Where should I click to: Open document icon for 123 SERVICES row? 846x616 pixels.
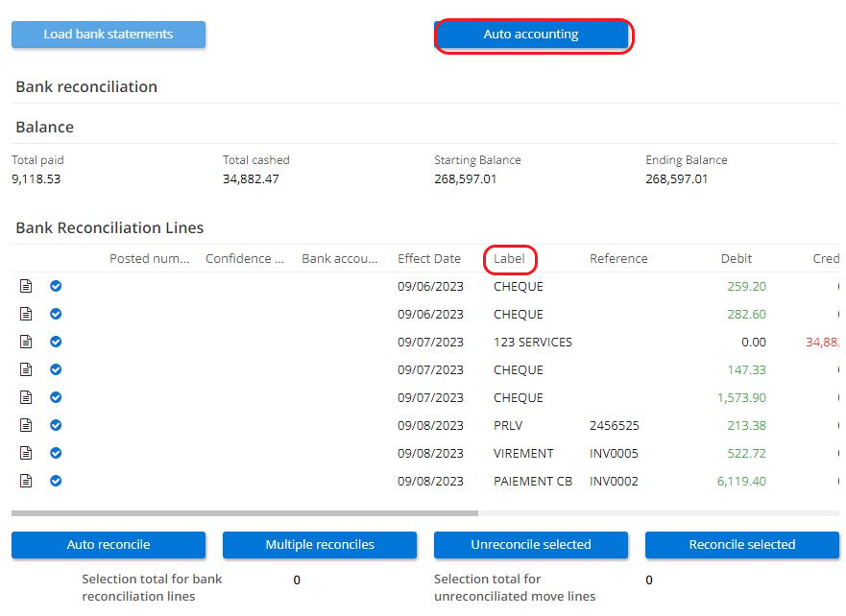[27, 342]
